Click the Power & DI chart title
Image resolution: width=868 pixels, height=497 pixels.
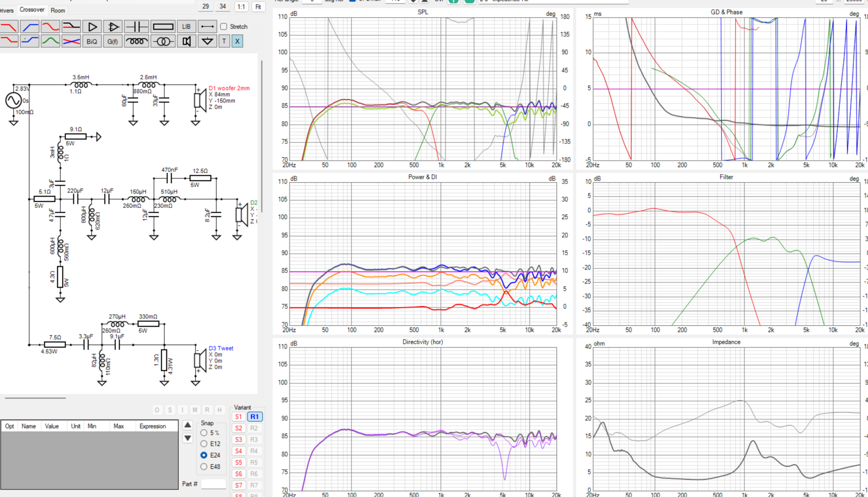422,177
